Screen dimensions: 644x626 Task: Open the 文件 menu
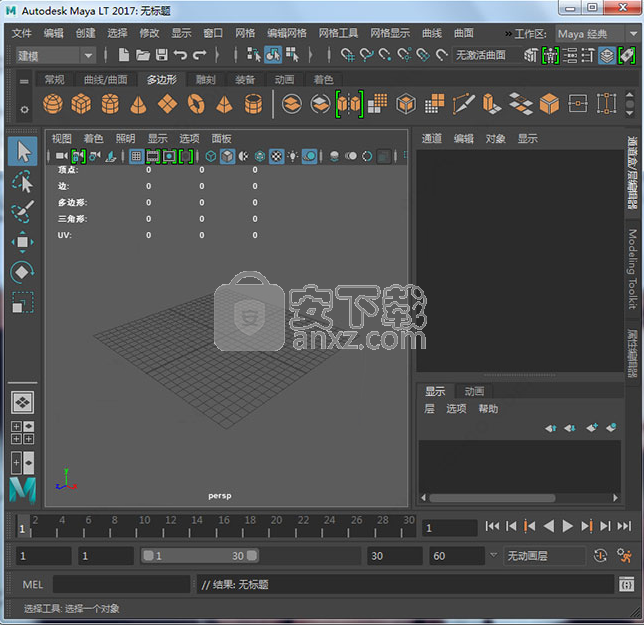tap(21, 33)
